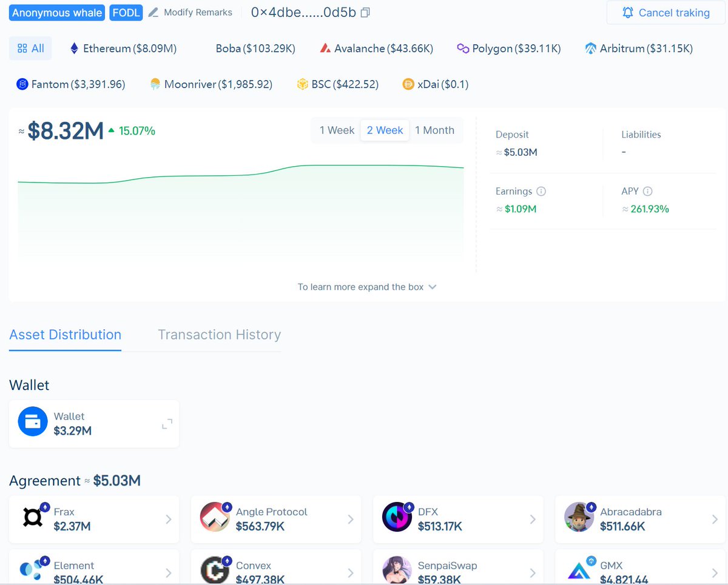
Task: Open Angle Protocol card chevron arrow
Action: pos(351,520)
